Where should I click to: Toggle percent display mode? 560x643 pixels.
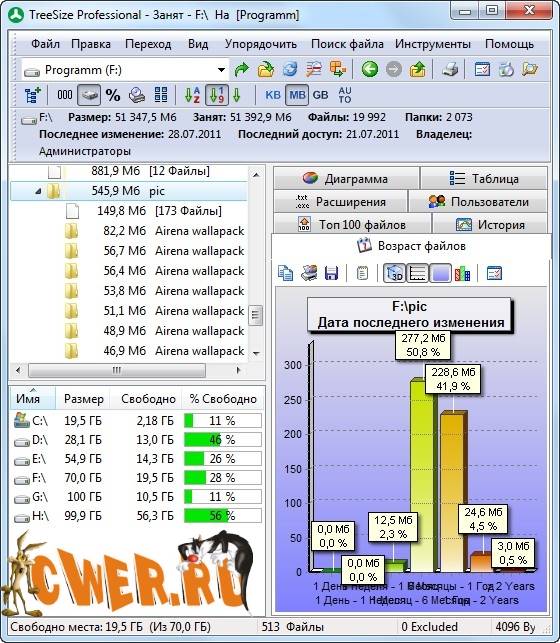[113, 95]
